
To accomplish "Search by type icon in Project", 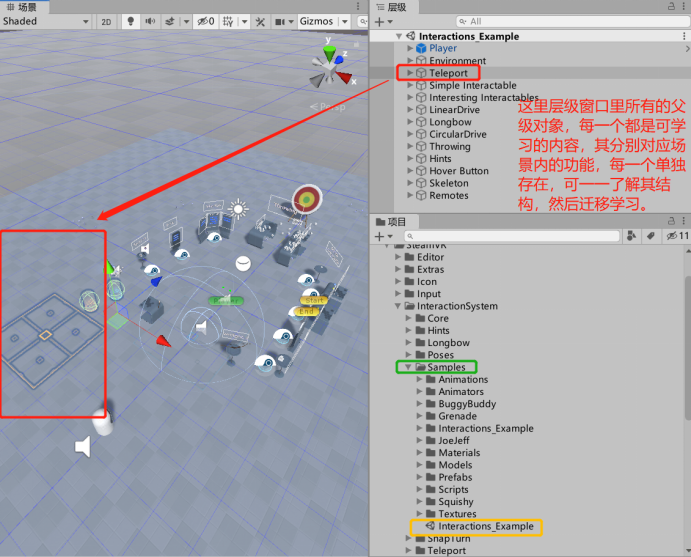I will [632, 236].
